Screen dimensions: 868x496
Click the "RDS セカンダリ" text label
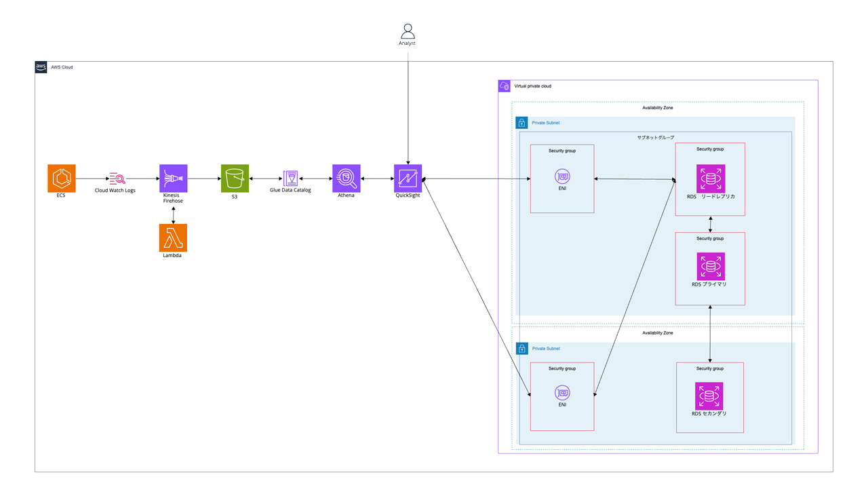[x=709, y=414]
